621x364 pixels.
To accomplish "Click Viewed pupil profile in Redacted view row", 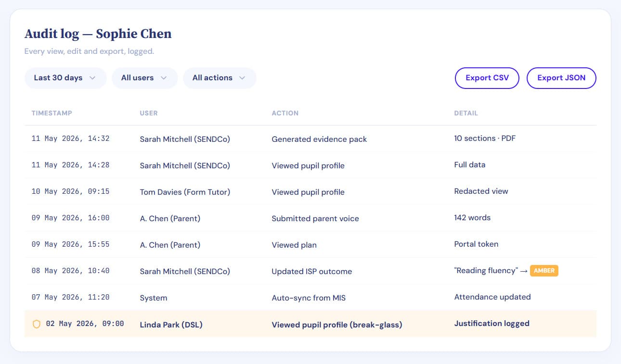I will click(308, 192).
